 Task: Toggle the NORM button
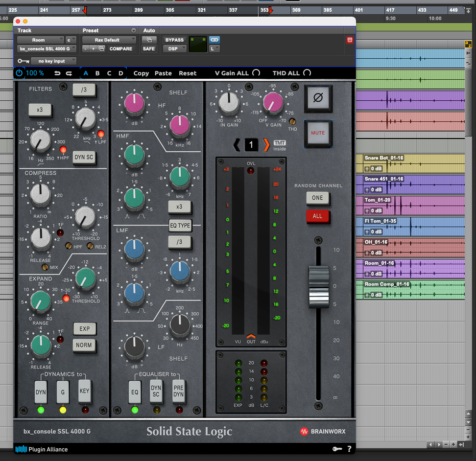pyautogui.click(x=84, y=346)
